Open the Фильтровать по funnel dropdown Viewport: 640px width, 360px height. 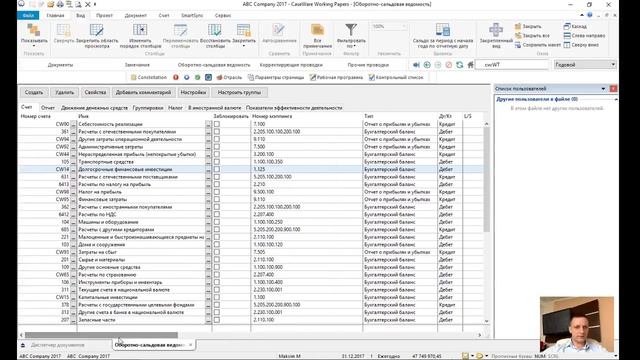point(351,35)
